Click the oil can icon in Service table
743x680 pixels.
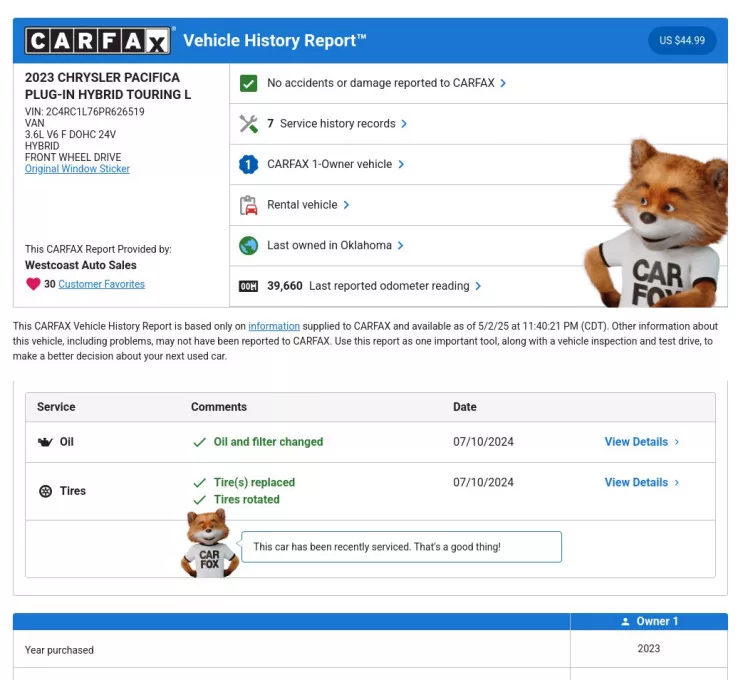(45, 442)
